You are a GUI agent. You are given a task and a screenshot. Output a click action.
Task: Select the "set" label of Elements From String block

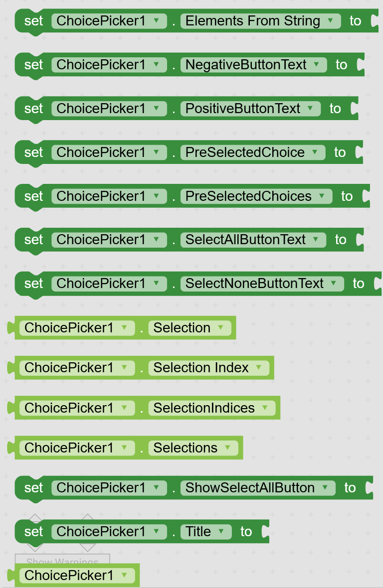coord(33,21)
